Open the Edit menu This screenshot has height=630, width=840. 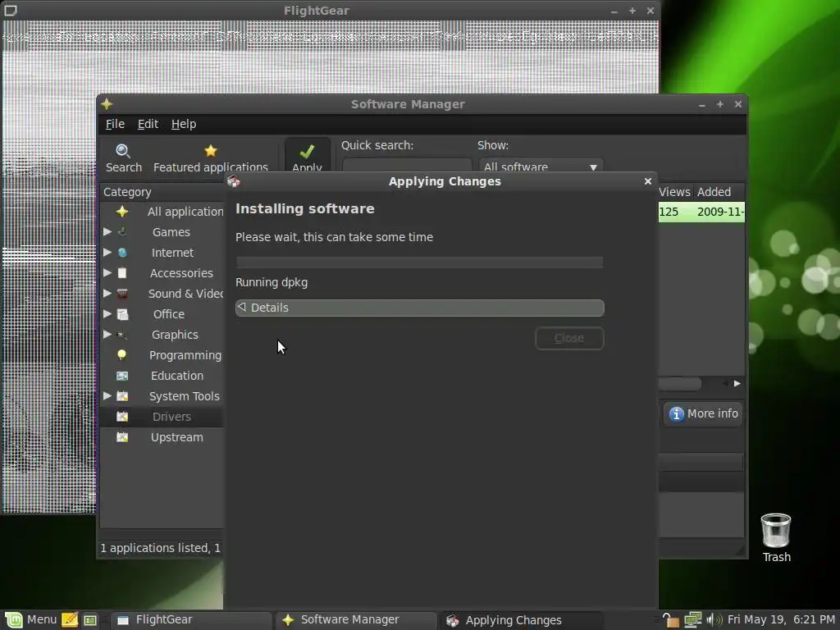[148, 124]
